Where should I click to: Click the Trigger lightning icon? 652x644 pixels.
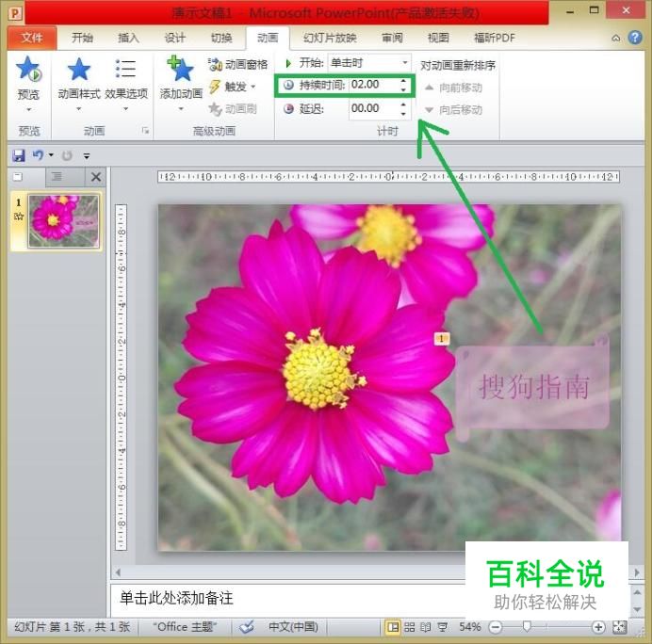(215, 87)
